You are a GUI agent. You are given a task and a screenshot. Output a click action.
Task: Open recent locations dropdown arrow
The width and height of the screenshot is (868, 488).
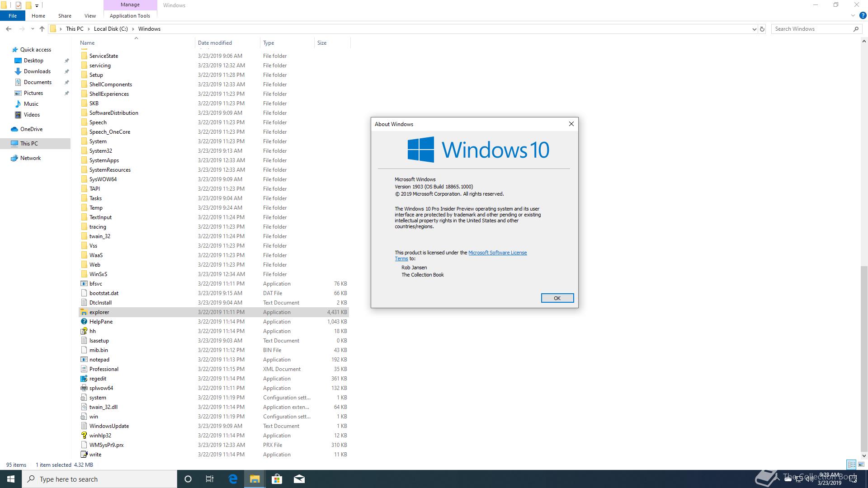(33, 29)
